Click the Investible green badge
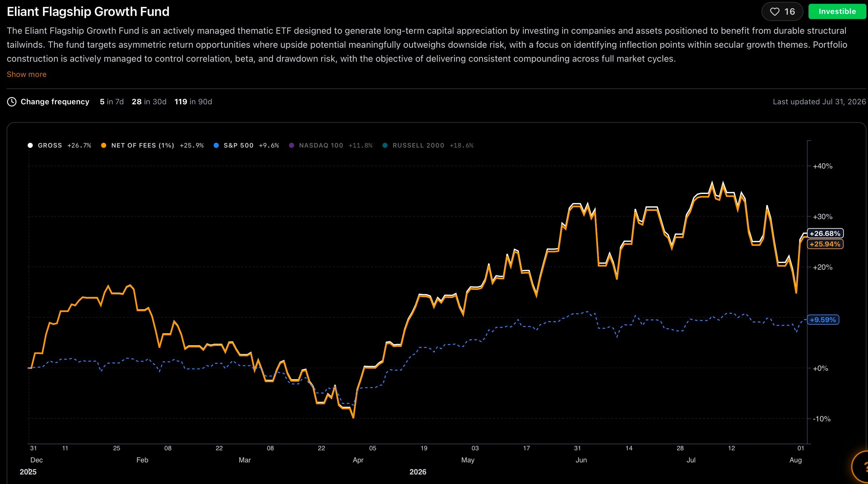868x484 pixels. 837,11
